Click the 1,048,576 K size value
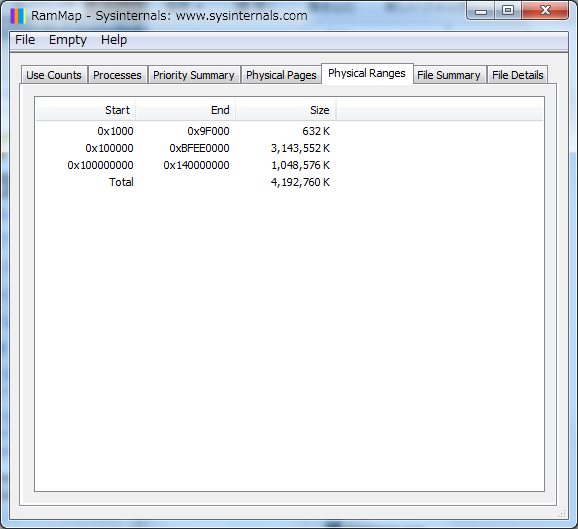Screen dimensions: 578x529 300,165
